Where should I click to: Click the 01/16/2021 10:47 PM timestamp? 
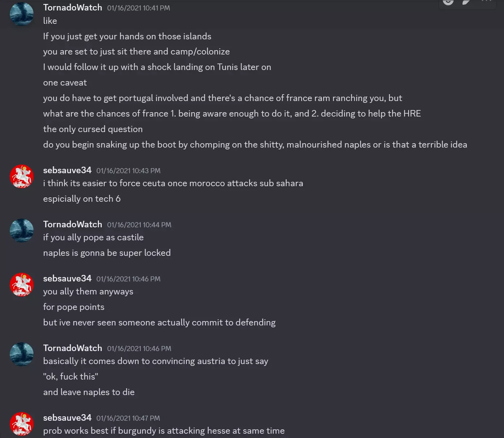[128, 418]
